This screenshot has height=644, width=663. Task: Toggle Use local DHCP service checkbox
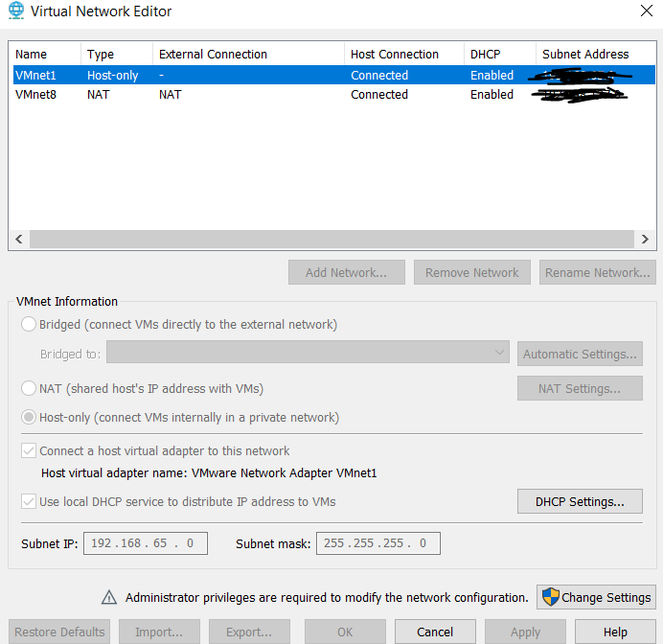pyautogui.click(x=29, y=501)
